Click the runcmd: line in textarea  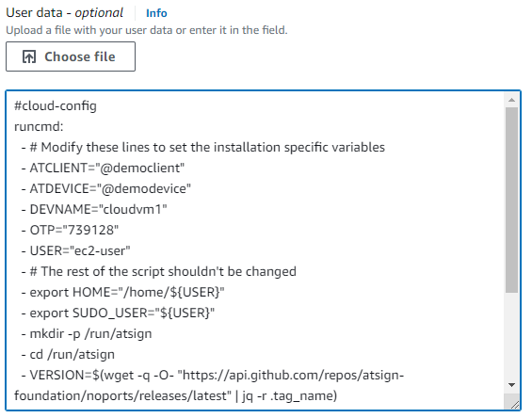39,126
